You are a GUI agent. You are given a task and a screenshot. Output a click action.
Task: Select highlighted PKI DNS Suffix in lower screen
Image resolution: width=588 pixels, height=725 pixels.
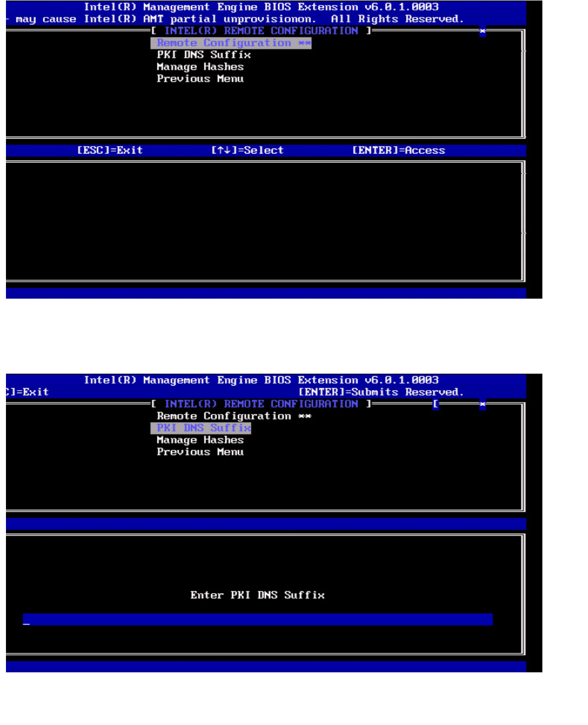[201, 428]
